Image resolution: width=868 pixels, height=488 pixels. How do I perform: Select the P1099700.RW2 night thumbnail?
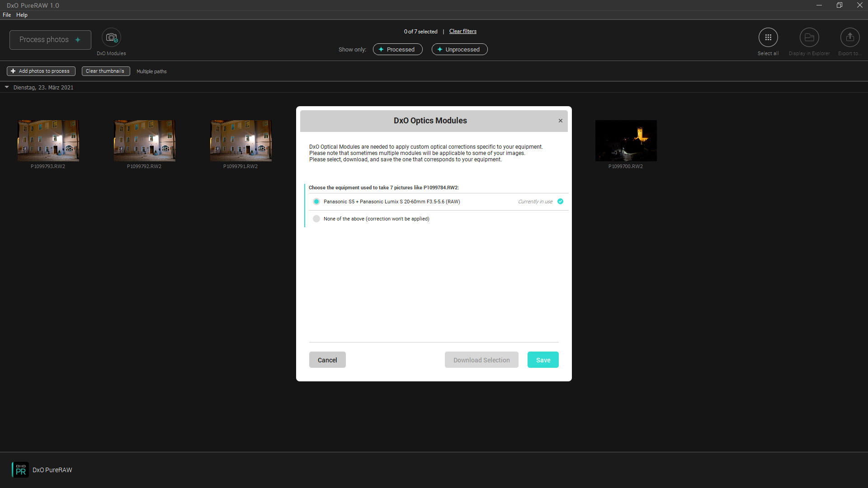point(626,141)
